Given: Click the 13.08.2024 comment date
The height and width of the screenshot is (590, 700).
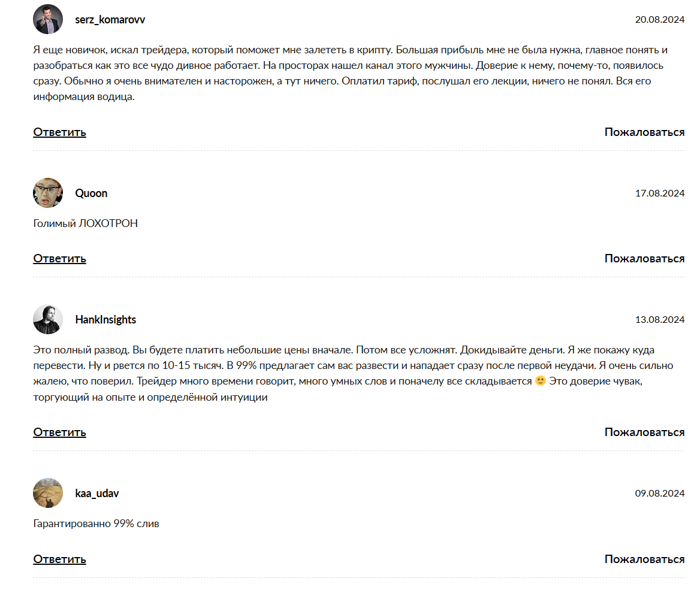Looking at the screenshot, I should pos(659,319).
